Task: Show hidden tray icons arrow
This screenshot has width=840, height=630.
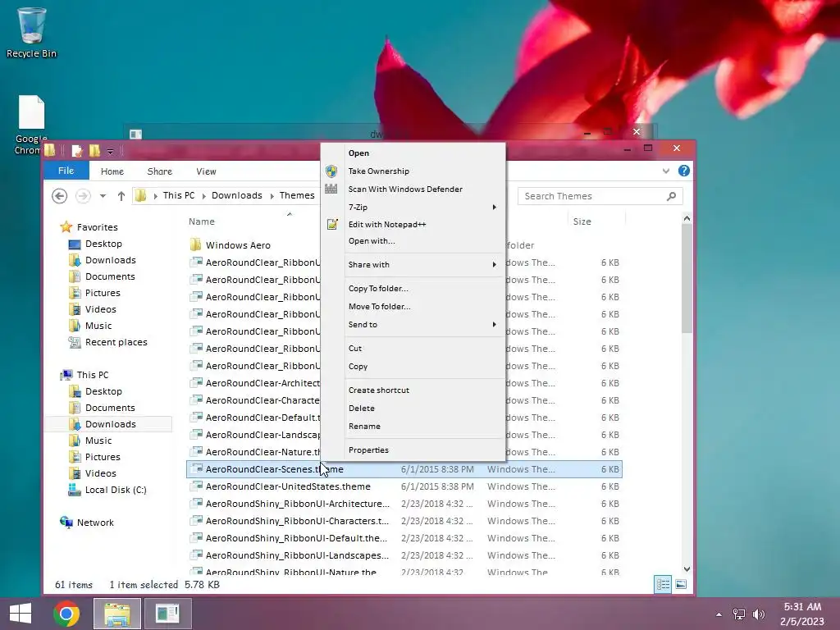Action: (719, 614)
